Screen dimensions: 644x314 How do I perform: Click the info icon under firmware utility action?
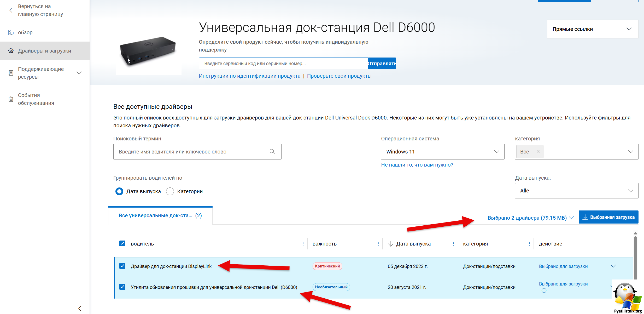pos(544,290)
